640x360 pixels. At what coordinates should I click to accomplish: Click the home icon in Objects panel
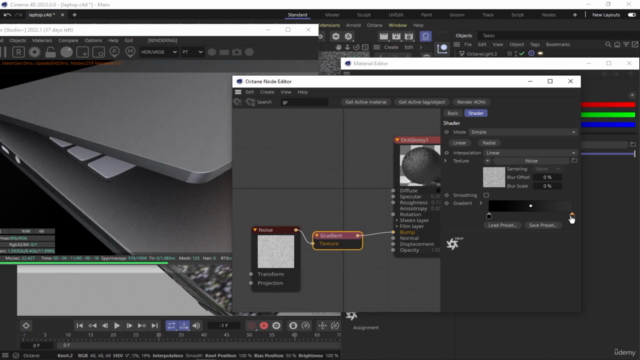point(617,44)
